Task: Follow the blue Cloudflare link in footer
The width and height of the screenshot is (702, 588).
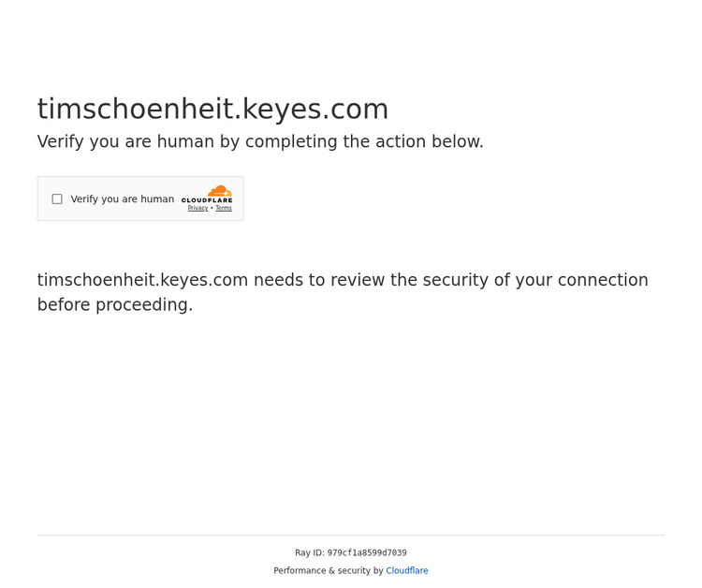Action: click(406, 571)
